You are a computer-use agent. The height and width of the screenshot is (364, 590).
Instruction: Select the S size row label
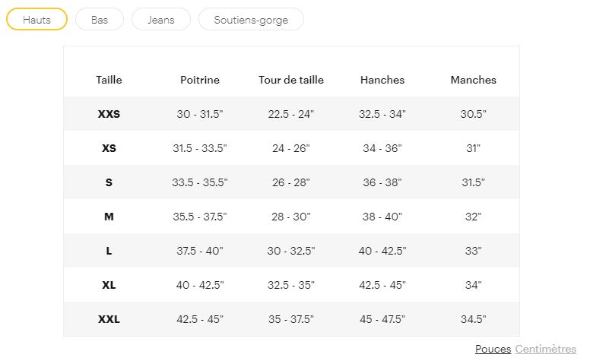coord(109,182)
